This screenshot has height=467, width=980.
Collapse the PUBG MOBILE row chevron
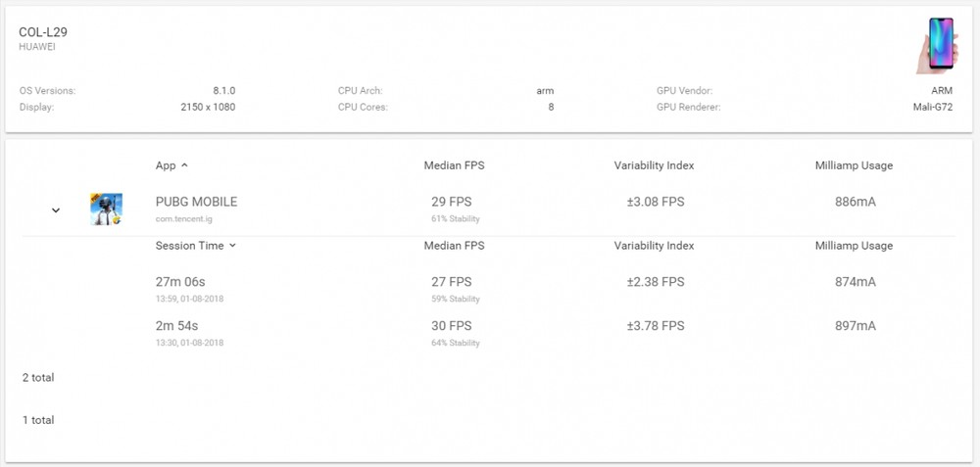(56, 210)
